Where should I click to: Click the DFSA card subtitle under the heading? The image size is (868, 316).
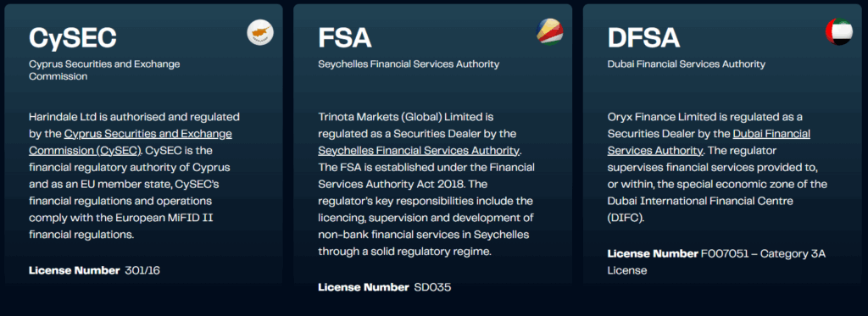(x=687, y=64)
